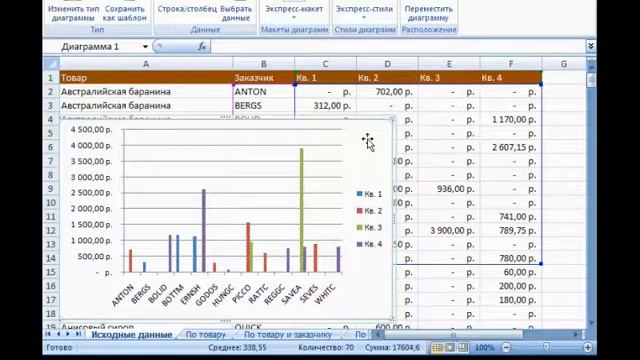The height and width of the screenshot is (360, 640).
Task: Click cell with 2 607,15 р.
Action: click(511, 147)
